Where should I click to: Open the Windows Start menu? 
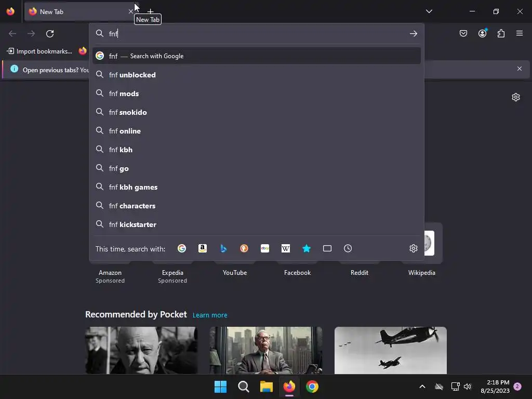(220, 387)
